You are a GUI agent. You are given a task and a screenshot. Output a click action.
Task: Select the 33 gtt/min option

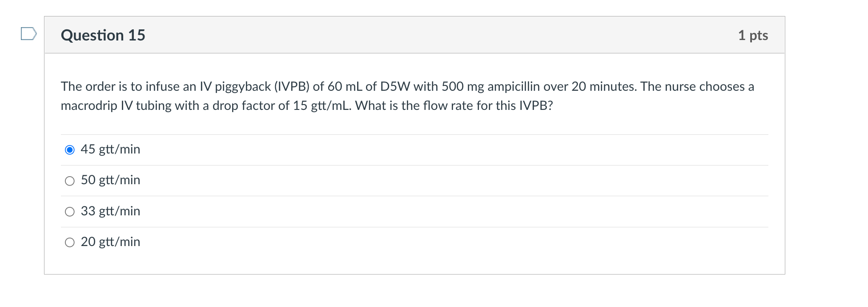(x=69, y=212)
